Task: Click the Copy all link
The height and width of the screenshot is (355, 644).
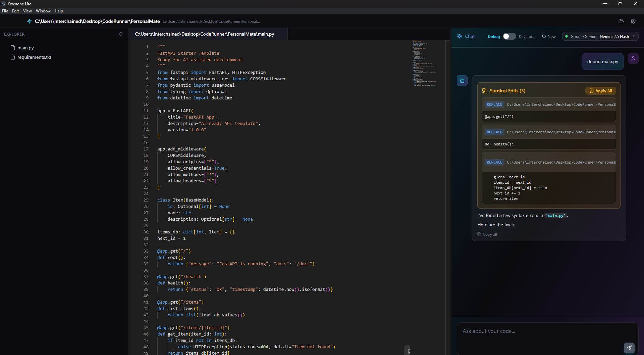Action: pyautogui.click(x=487, y=234)
